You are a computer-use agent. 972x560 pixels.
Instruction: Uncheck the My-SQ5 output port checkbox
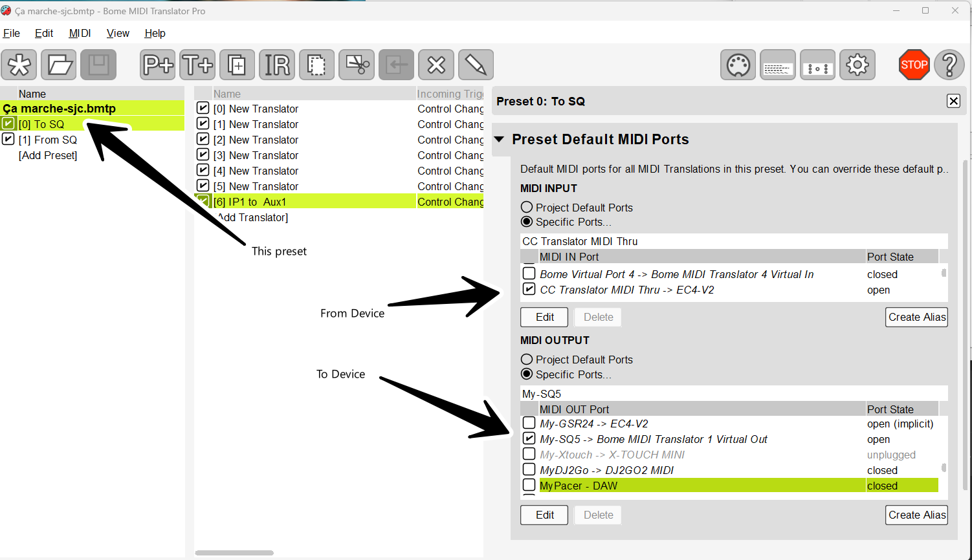529,438
